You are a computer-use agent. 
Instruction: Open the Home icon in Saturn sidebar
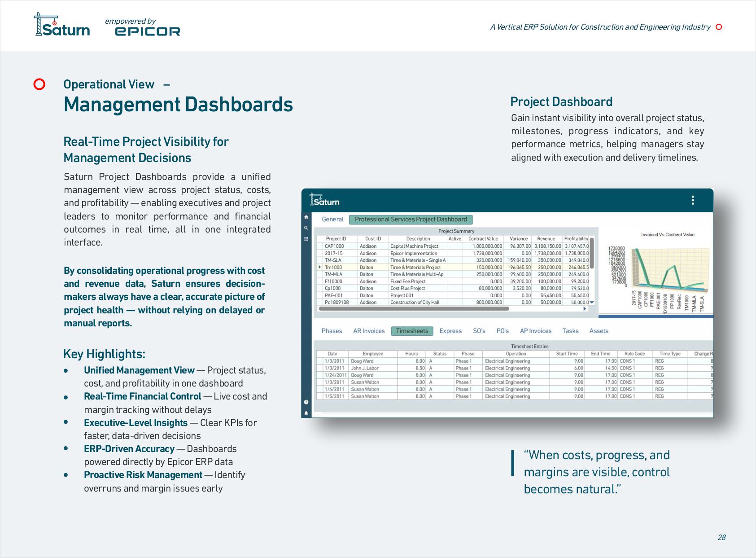(306, 217)
